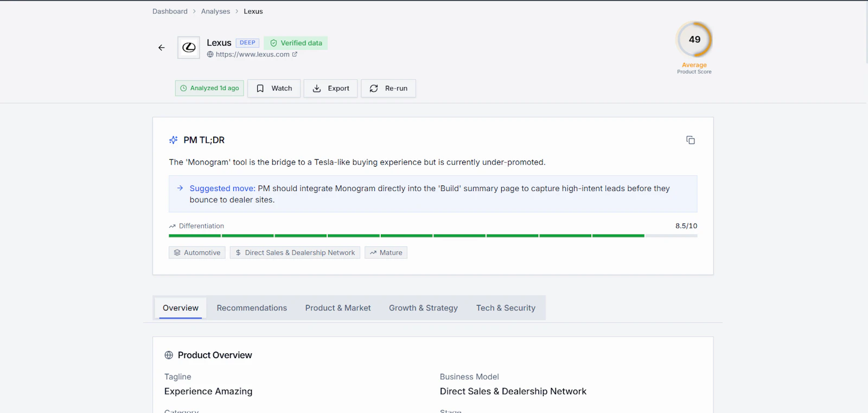Click the Business Model value text
The image size is (868, 413).
(513, 391)
